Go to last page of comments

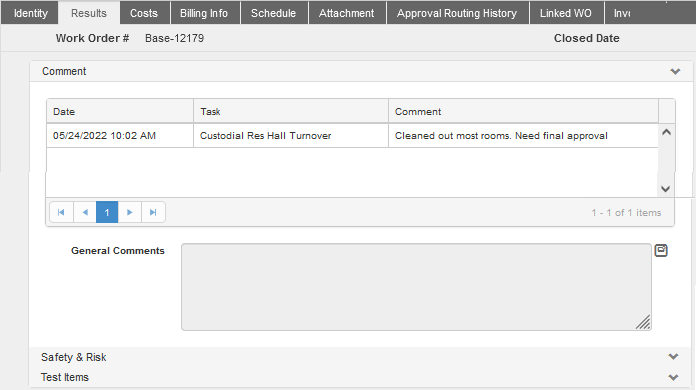(x=153, y=212)
